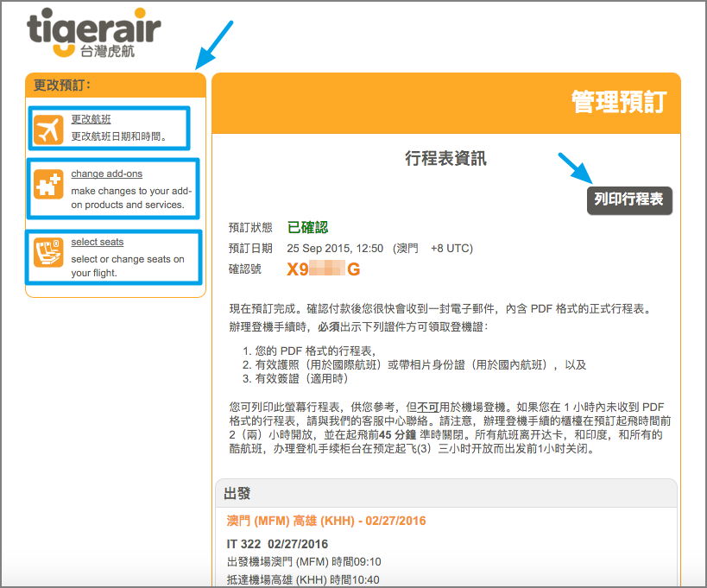This screenshot has width=707, height=588.
Task: Click the 更改預訂 sidebar header
Action: pyautogui.click(x=62, y=85)
